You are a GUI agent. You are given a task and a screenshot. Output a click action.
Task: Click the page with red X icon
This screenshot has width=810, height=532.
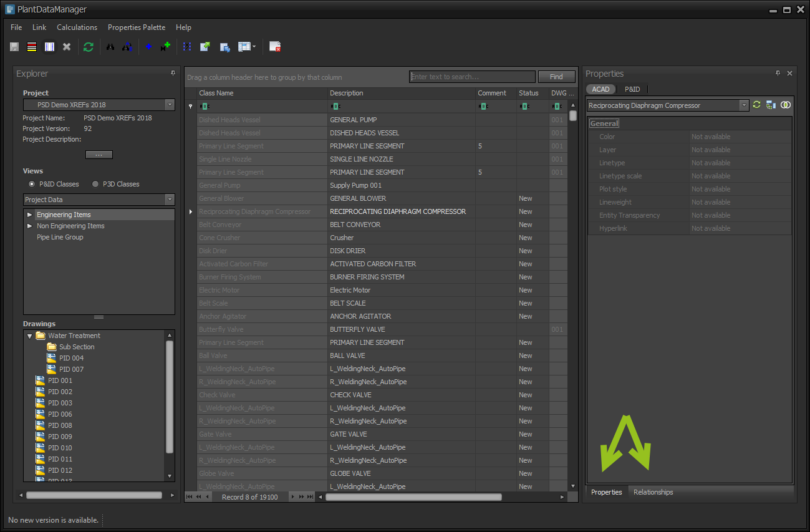click(x=275, y=47)
